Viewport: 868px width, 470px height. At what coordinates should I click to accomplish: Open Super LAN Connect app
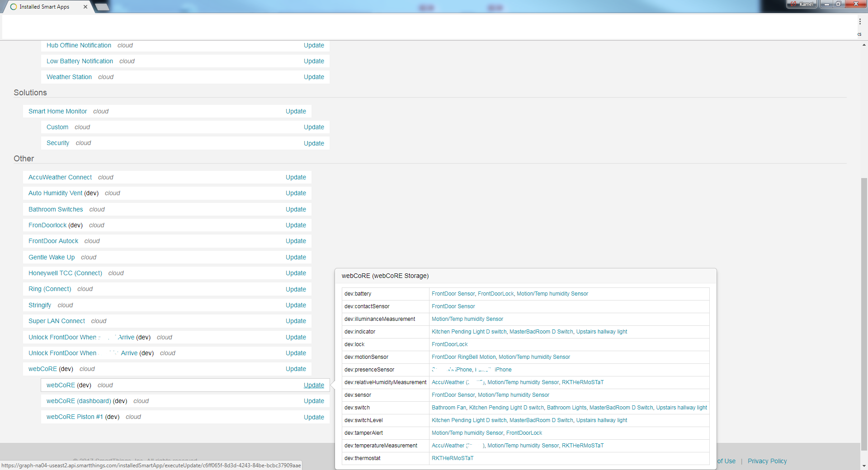point(57,321)
